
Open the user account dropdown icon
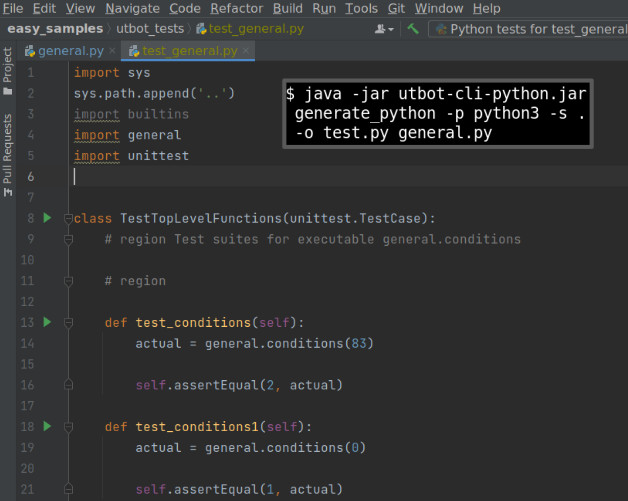point(384,29)
